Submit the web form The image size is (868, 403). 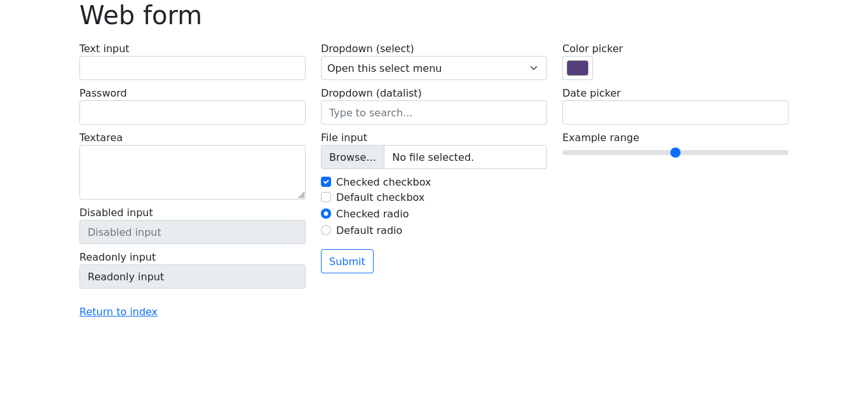coord(347,261)
